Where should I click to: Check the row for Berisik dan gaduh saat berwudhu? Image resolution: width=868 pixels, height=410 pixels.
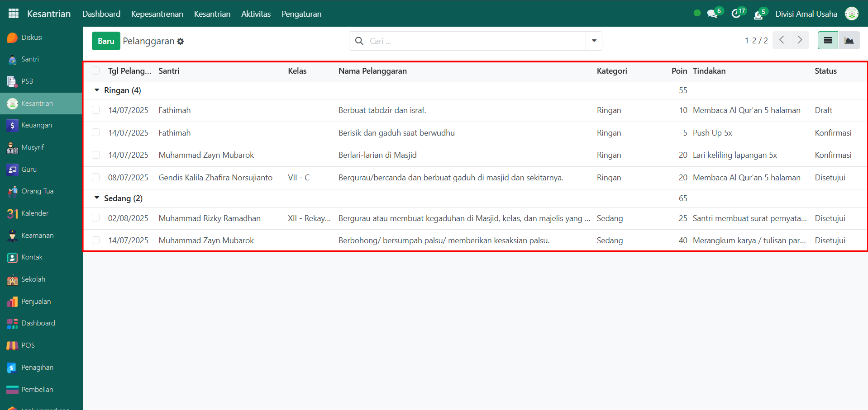[95, 132]
